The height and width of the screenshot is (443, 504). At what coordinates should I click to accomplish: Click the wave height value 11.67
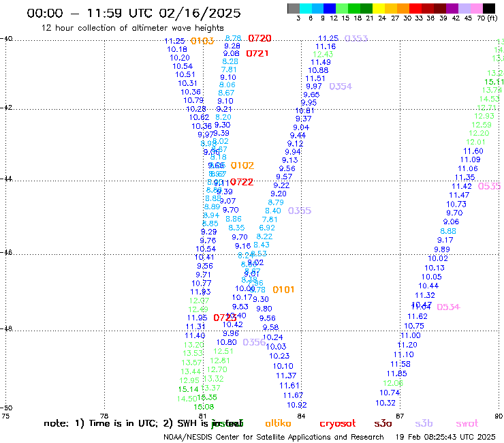(x=293, y=395)
